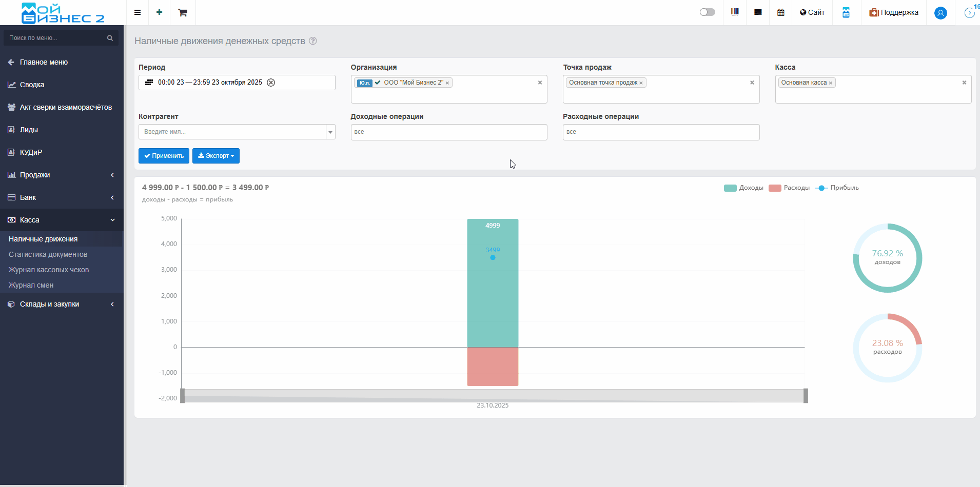The height and width of the screenshot is (487, 980).
Task: Click the Поиск по меню search field
Action: [56, 38]
